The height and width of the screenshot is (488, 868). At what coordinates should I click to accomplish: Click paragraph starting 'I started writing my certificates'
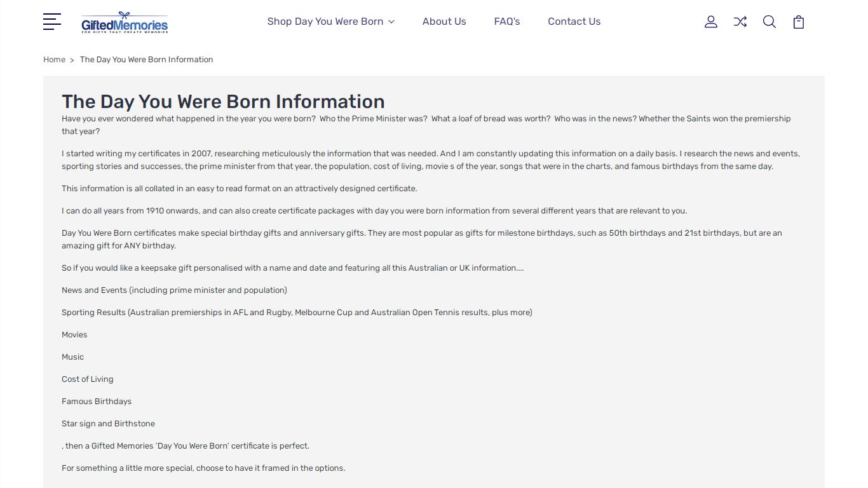431,160
